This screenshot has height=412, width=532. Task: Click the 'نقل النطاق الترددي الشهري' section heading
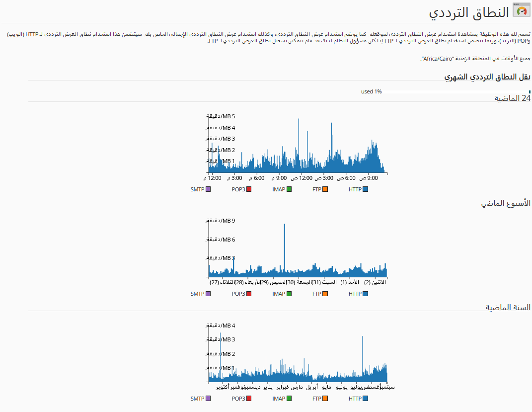[487, 77]
